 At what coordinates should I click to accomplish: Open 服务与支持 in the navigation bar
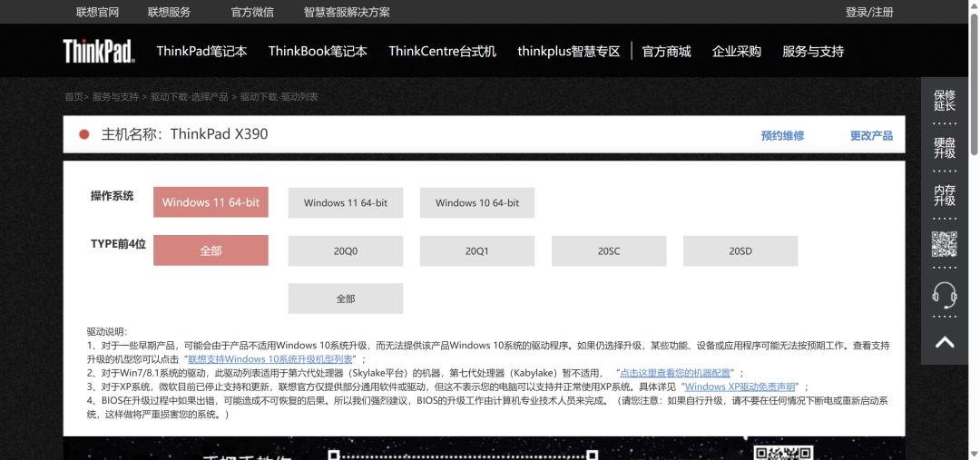click(813, 51)
